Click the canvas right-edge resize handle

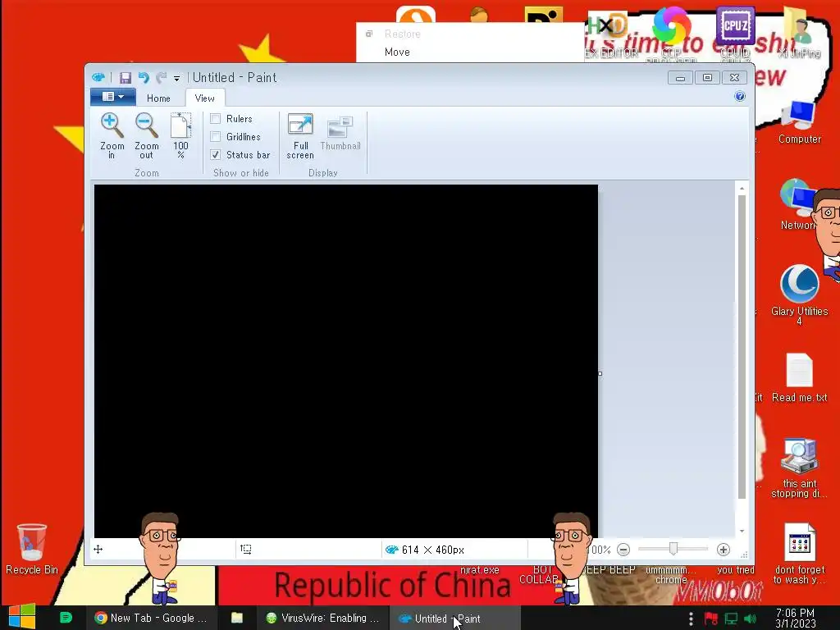(x=600, y=373)
